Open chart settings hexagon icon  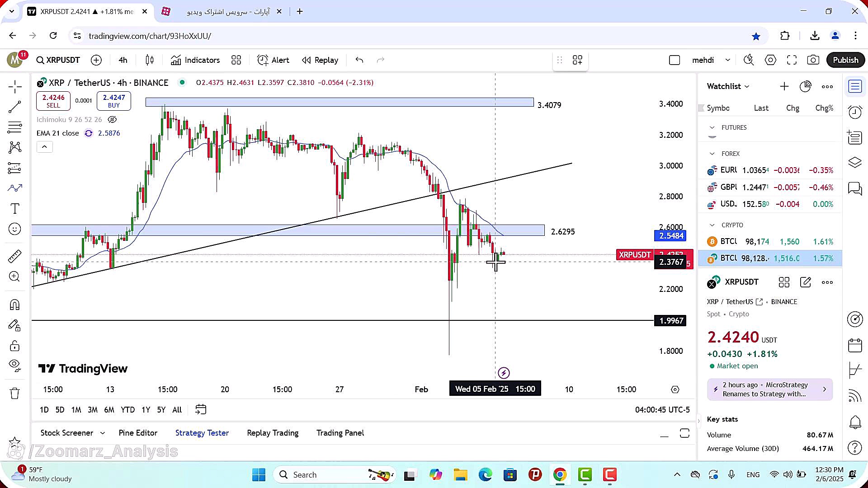[x=770, y=60]
